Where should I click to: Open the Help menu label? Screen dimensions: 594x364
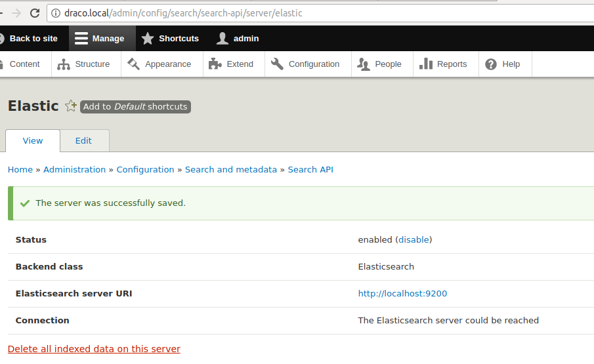(x=511, y=64)
